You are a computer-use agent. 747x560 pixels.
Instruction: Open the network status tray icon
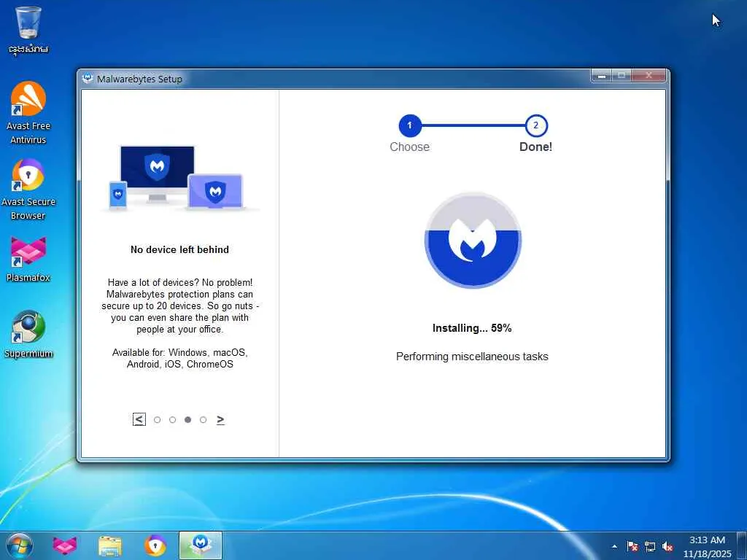click(x=650, y=547)
